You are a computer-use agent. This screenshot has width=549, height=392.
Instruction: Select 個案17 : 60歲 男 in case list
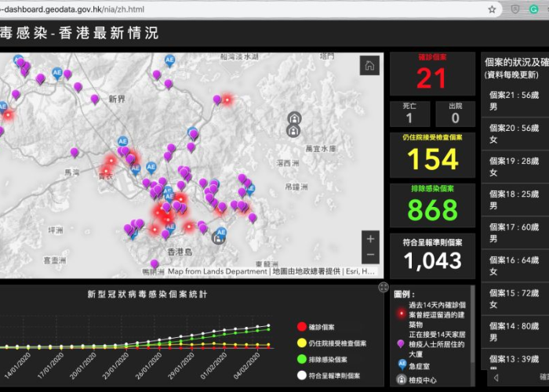[x=515, y=233]
